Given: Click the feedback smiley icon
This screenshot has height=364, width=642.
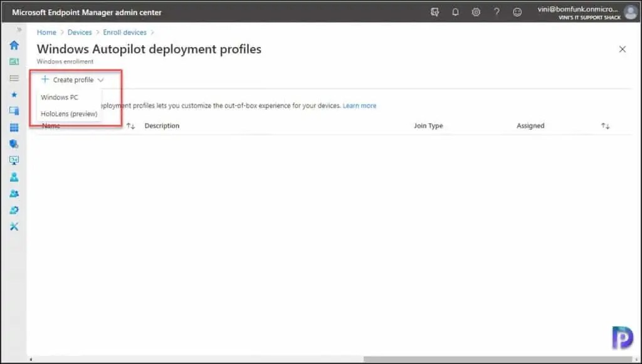Looking at the screenshot, I should tap(518, 11).
